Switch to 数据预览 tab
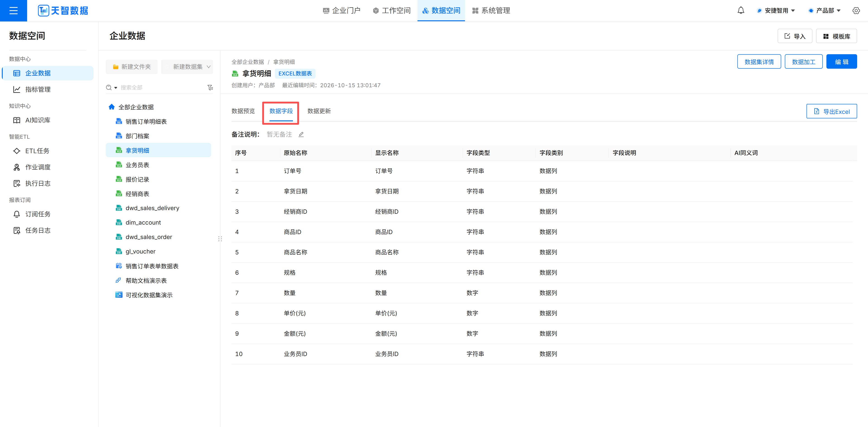 click(243, 111)
